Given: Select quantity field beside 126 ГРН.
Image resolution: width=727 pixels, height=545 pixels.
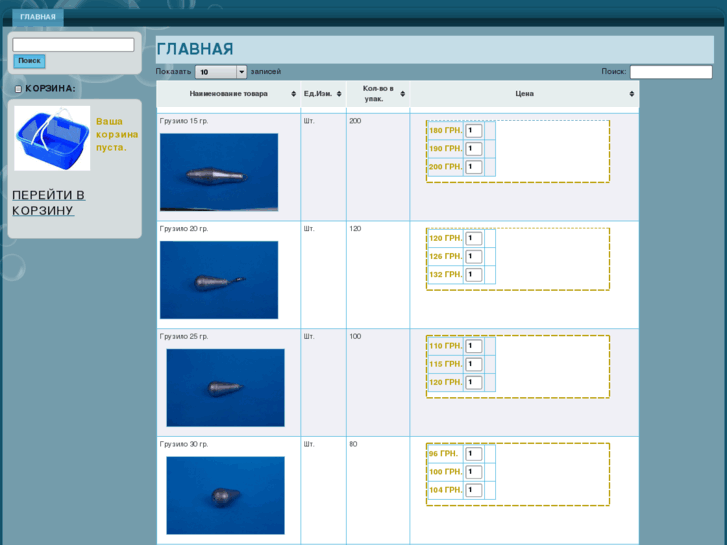Looking at the screenshot, I should (x=473, y=256).
